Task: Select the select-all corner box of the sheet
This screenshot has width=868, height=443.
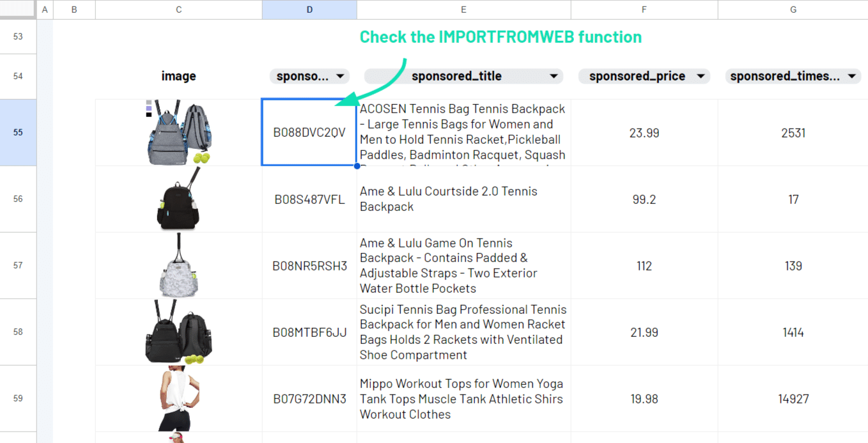Action: pyautogui.click(x=18, y=10)
